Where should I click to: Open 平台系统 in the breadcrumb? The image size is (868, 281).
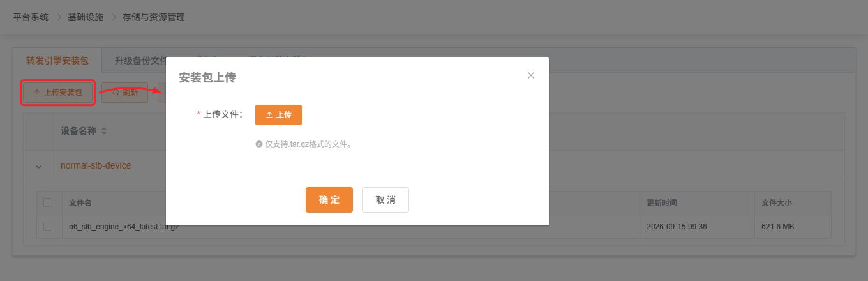31,17
